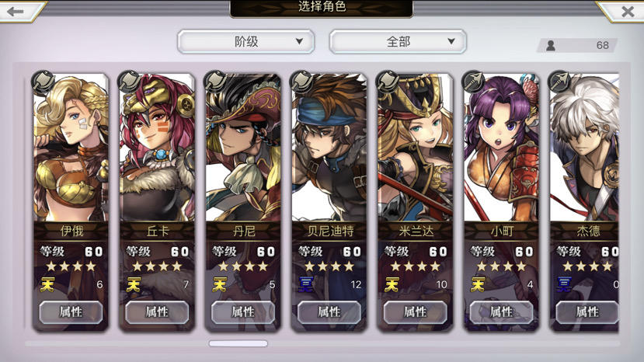Click the 天 attribute icon on 丹尼's card
644x362 pixels.
click(x=220, y=284)
